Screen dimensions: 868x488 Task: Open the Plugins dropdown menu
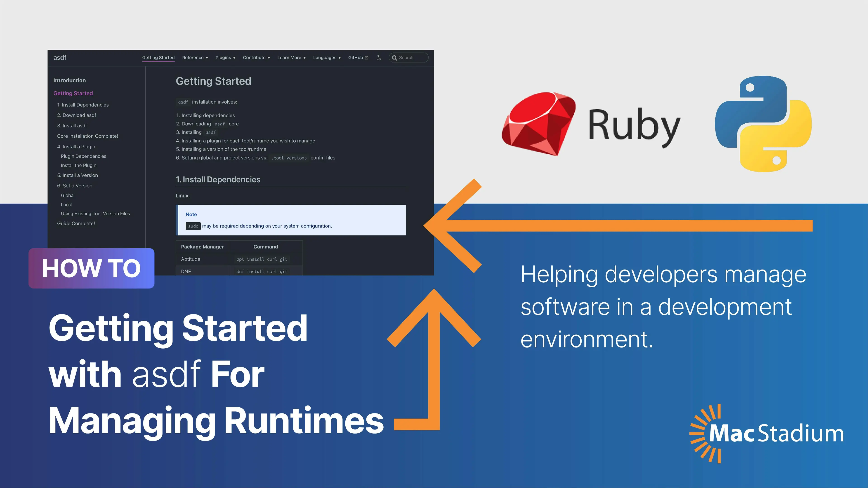[x=225, y=58]
